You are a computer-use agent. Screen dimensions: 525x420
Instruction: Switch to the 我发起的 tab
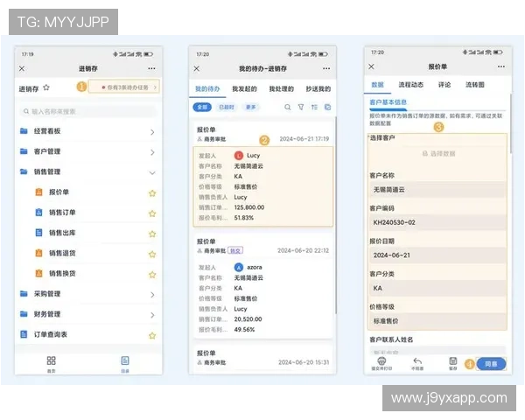(x=244, y=88)
